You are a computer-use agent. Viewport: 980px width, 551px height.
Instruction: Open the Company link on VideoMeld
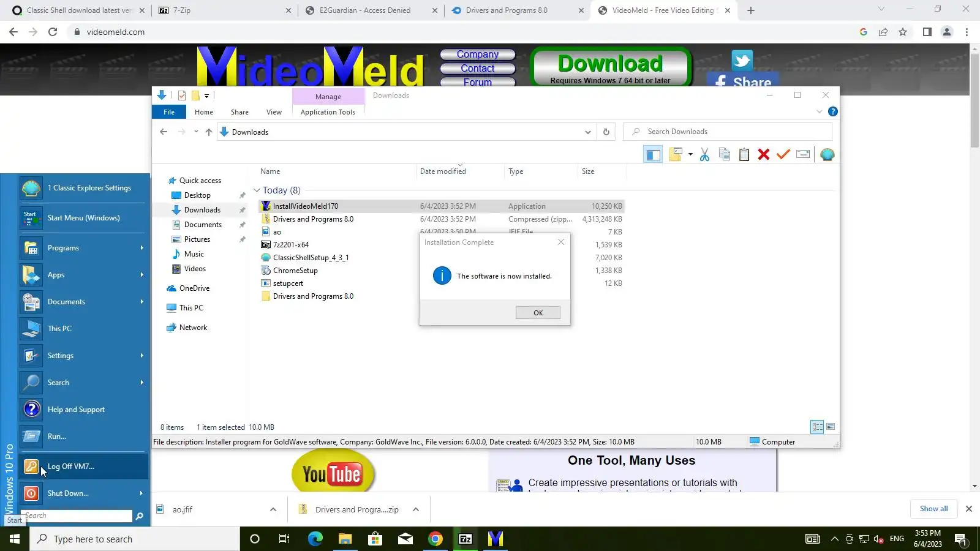click(478, 54)
